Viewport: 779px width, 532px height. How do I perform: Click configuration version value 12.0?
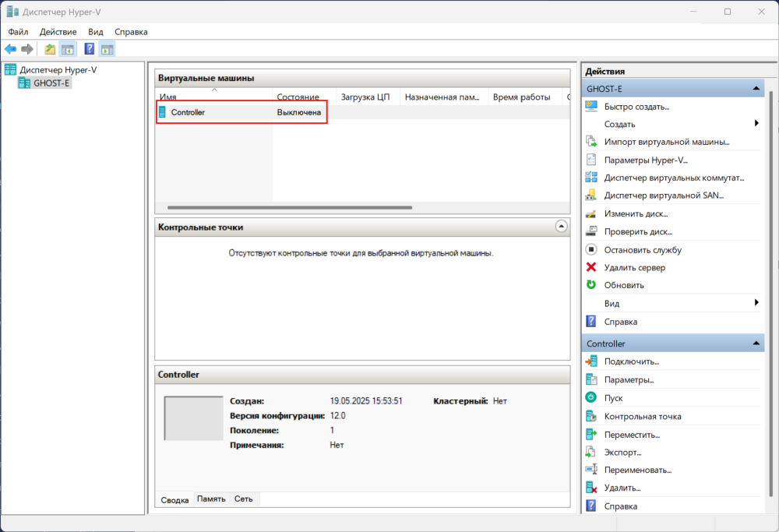coord(338,416)
